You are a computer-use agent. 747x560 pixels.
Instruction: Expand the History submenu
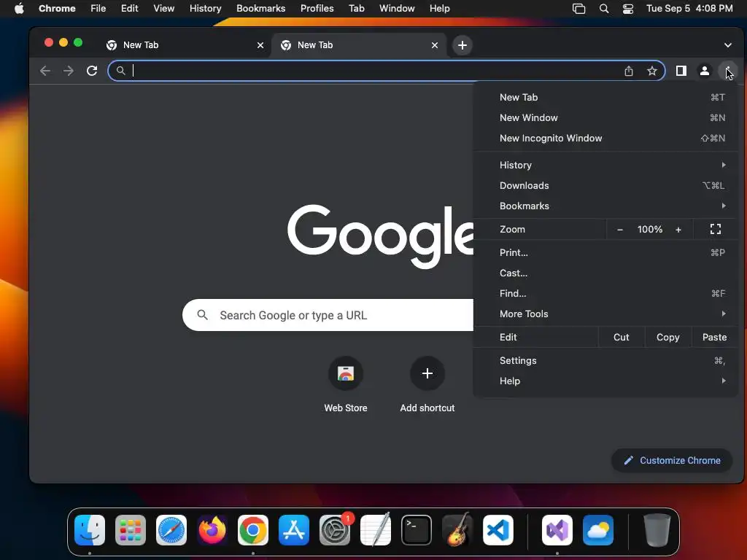[606, 165]
